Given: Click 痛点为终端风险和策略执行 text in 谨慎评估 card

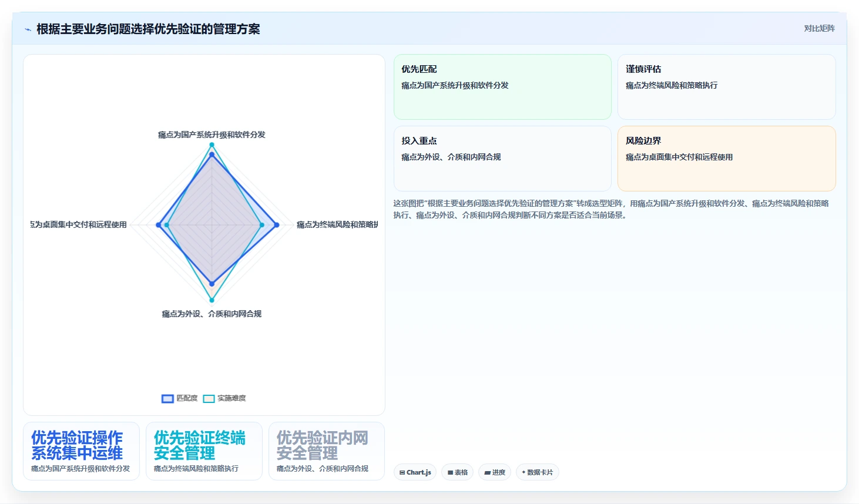Looking at the screenshot, I should point(671,85).
